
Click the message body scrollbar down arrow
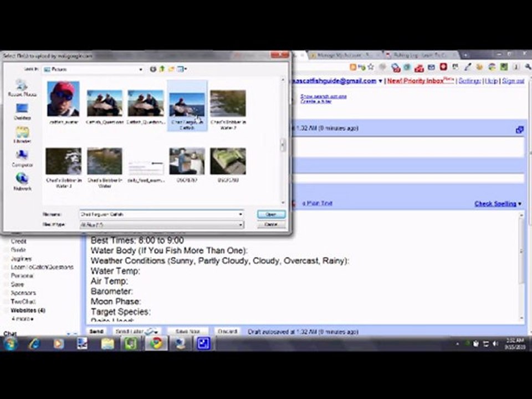point(522,318)
